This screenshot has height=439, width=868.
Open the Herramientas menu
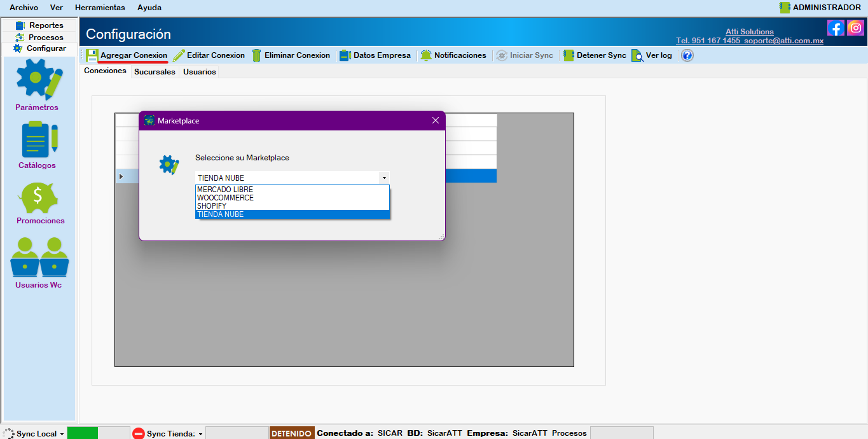click(100, 8)
